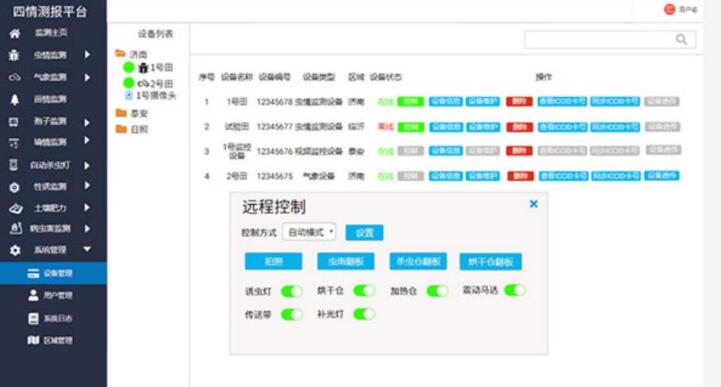
Task: Click the bug icon beside 虫情监测
Action: coord(14,55)
